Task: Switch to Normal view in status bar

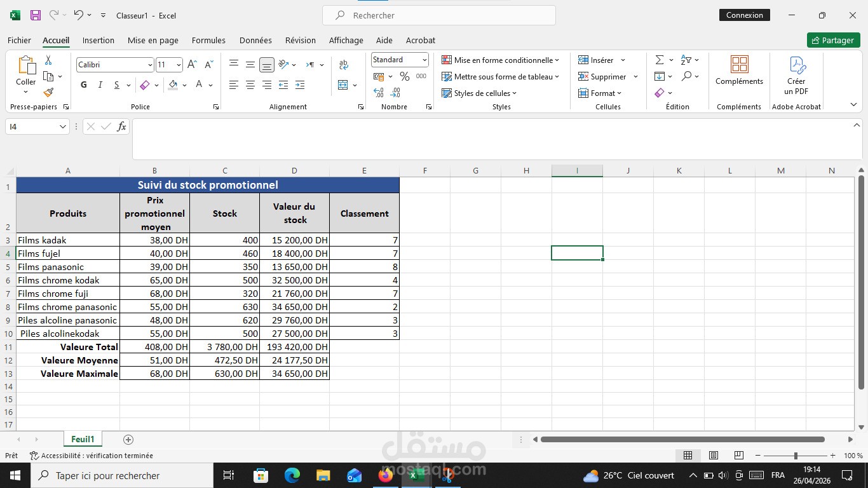Action: click(688, 456)
